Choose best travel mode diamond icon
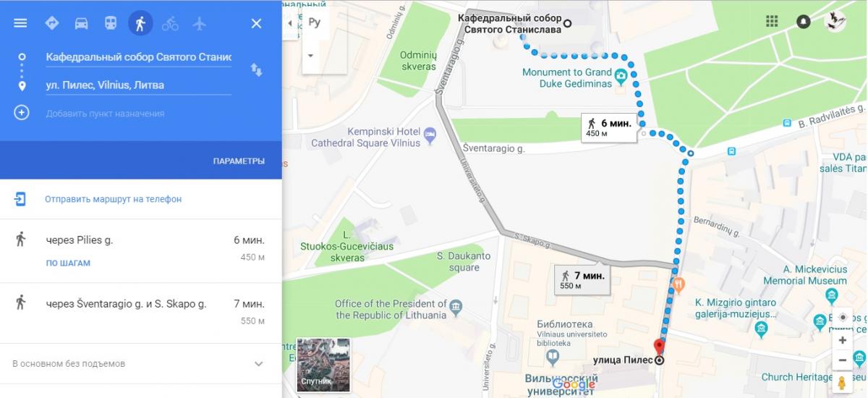Viewport: 868px width, 398px height. [51, 23]
